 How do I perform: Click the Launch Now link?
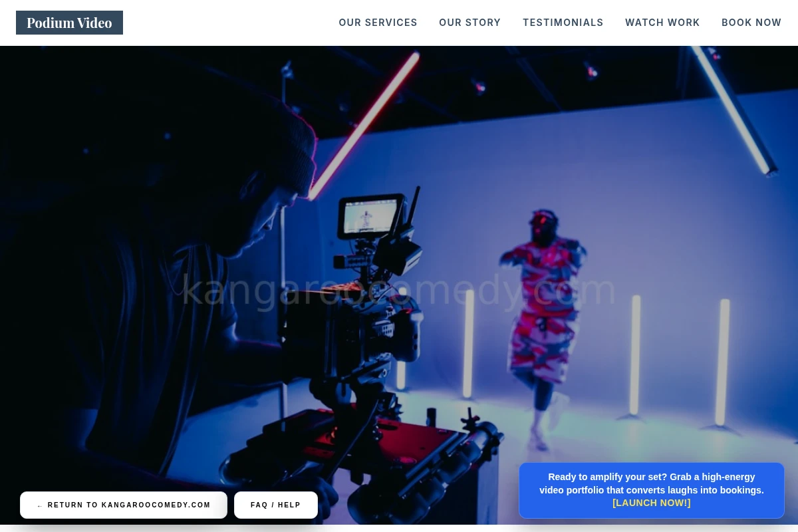click(x=652, y=503)
